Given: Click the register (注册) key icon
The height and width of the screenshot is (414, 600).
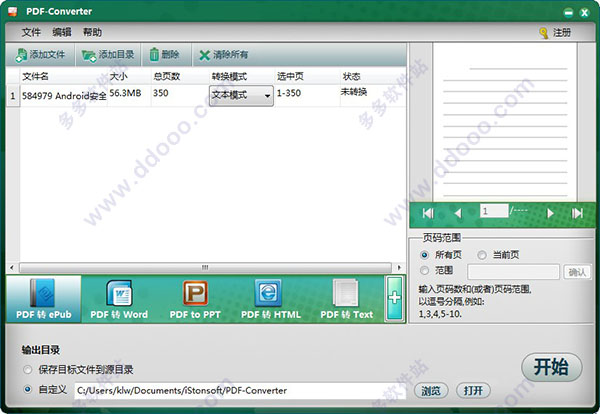Looking at the screenshot, I should pos(544,33).
